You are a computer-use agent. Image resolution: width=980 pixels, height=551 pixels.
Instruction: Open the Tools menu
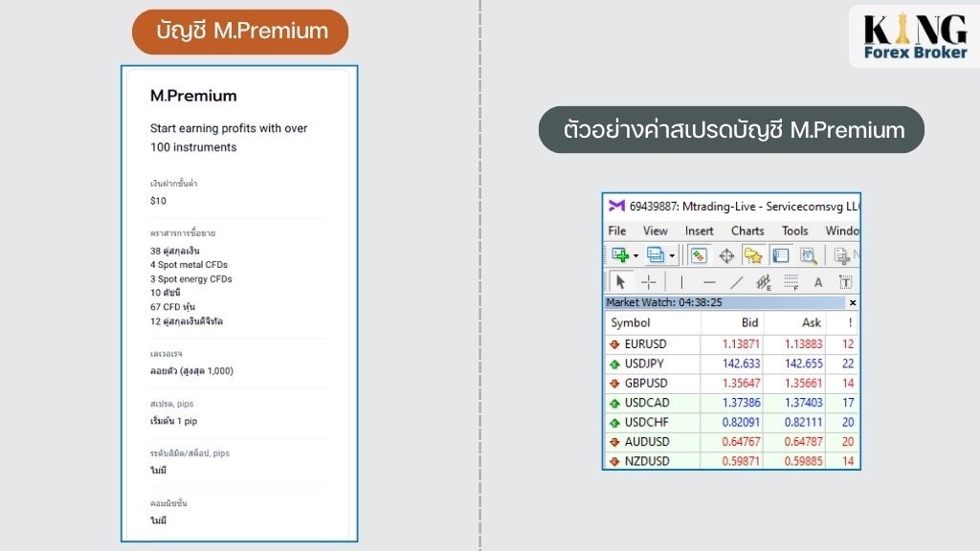click(794, 231)
